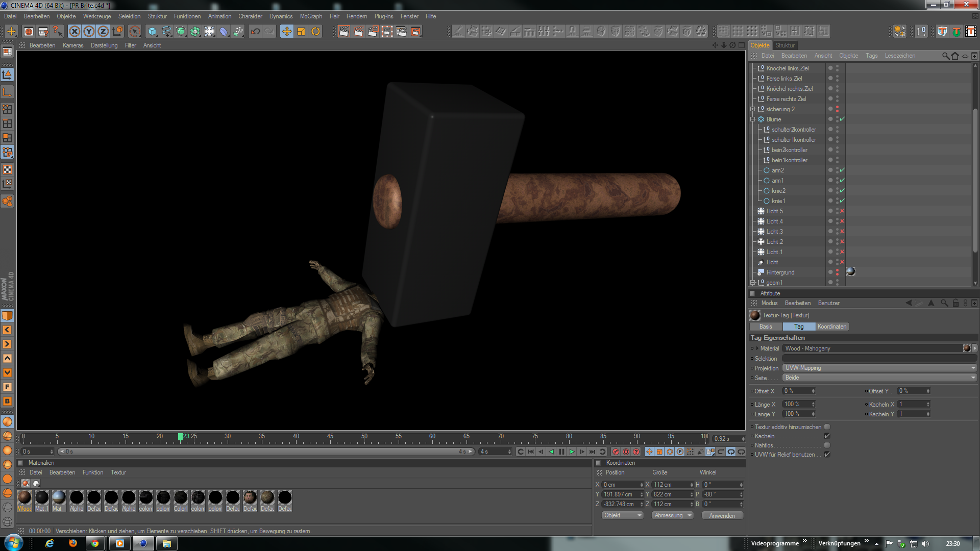Click the undo arrow icon
Screen dimensions: 980x551
(x=255, y=32)
